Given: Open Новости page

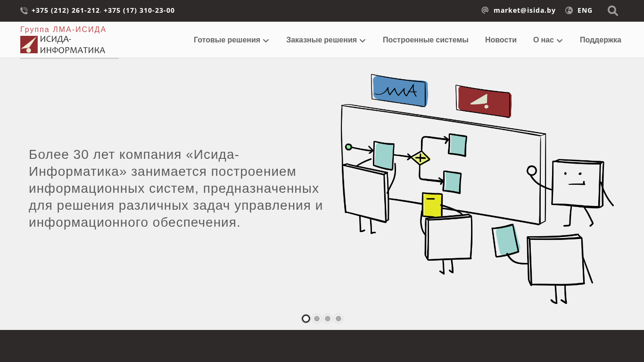Looking at the screenshot, I should pos(501,40).
